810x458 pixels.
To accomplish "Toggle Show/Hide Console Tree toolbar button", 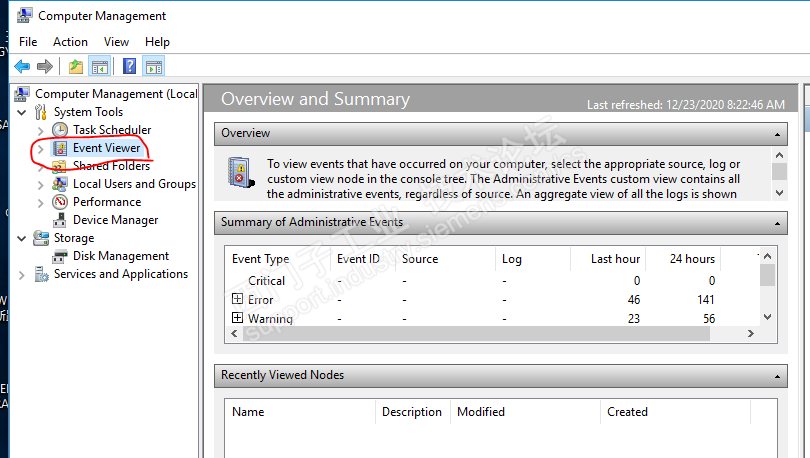I will click(x=99, y=66).
